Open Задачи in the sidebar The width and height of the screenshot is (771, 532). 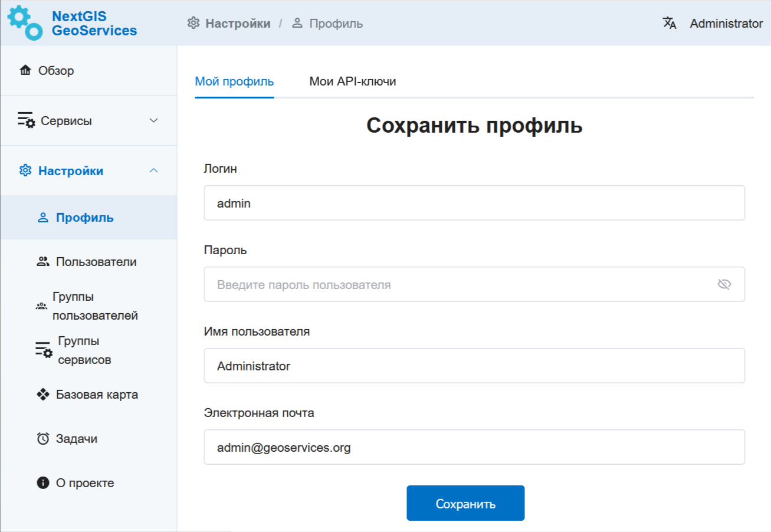[x=88, y=439]
